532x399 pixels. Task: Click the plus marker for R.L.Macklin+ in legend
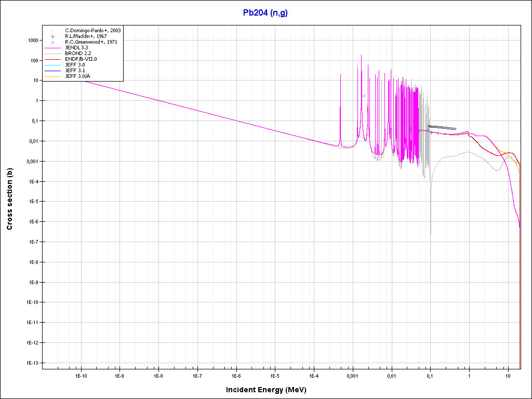point(53,36)
